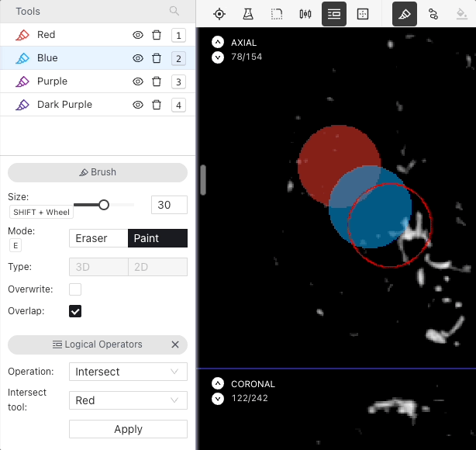Select the Brush tool in top toolbar

click(405, 14)
